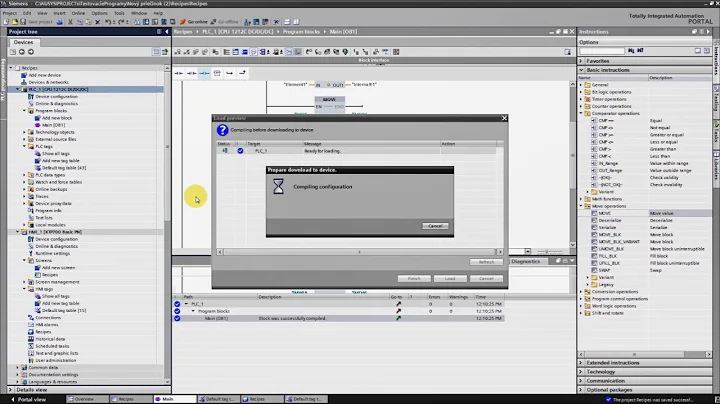The width and height of the screenshot is (720, 404).
Task: Expand the Extended instructions section
Action: [581, 363]
